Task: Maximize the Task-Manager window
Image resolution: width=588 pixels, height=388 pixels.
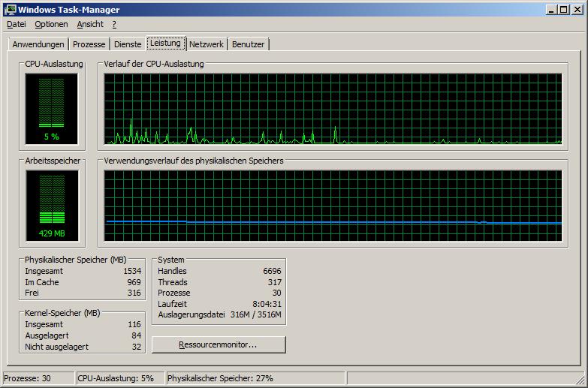Action: tap(564, 10)
